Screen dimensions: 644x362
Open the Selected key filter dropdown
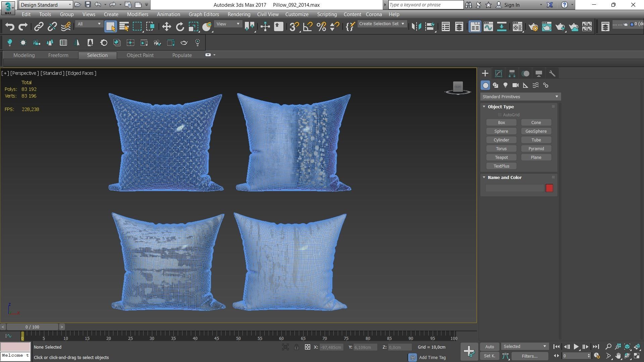[x=525, y=347]
